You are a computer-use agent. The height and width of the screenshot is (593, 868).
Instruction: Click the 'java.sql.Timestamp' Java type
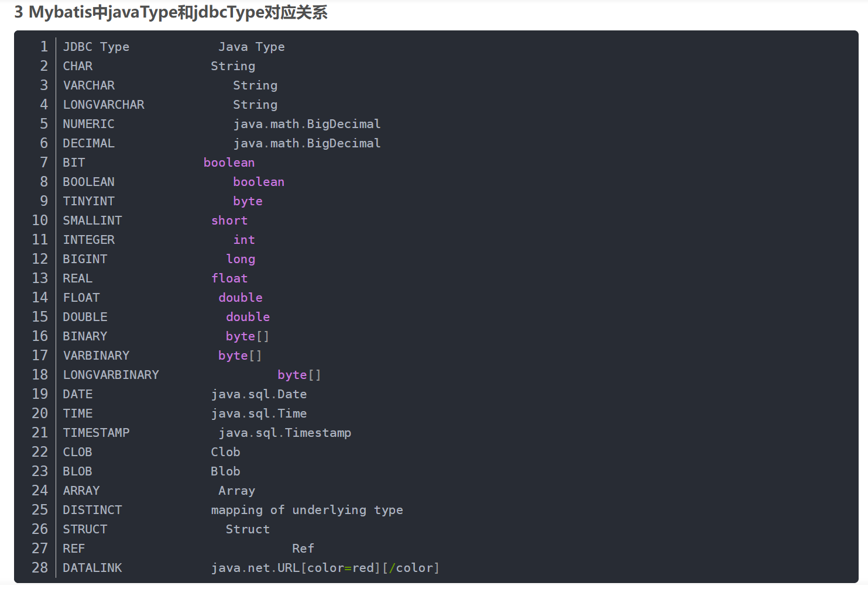(284, 433)
